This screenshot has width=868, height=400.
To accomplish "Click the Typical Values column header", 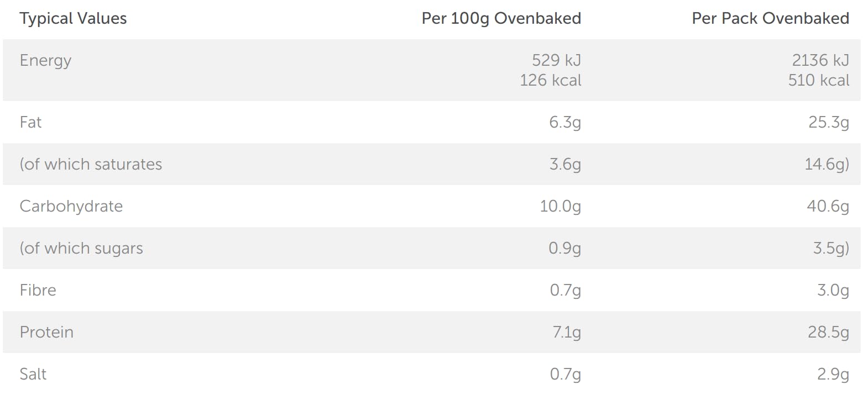I will 73,19.
